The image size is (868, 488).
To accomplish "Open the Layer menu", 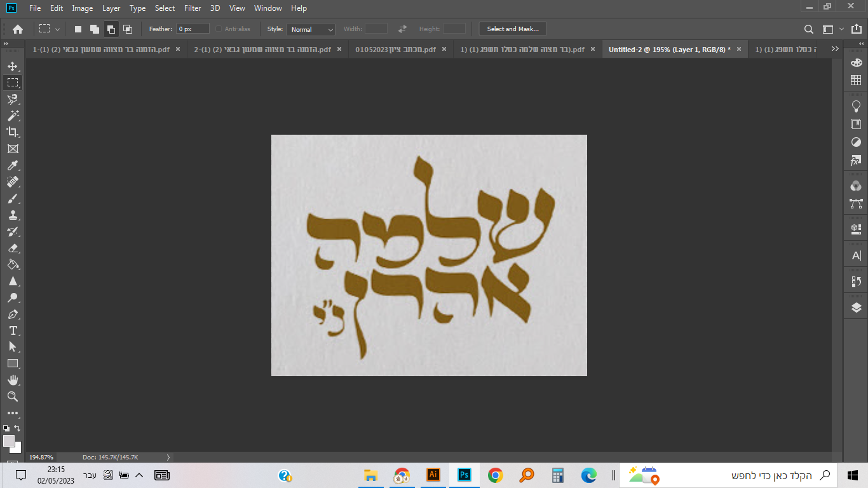I will tap(111, 8).
